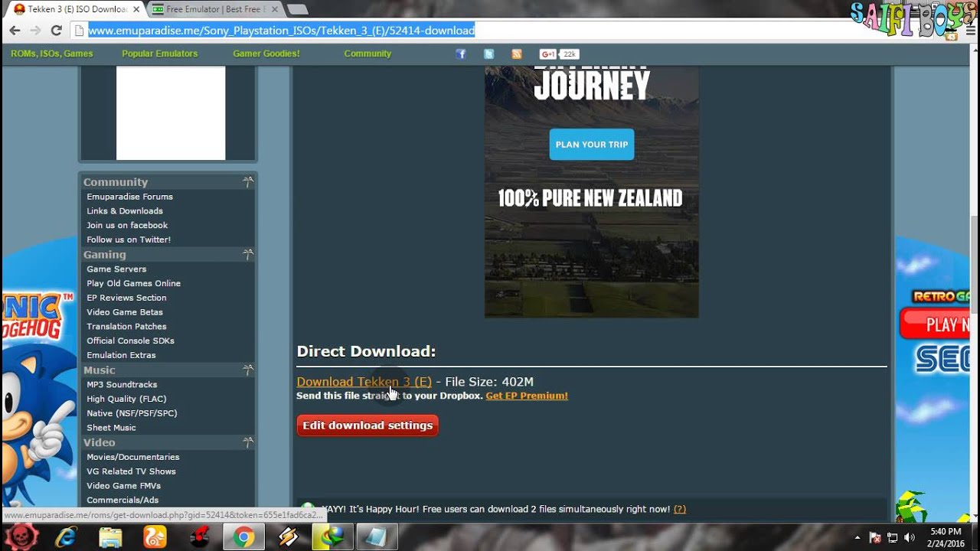
Task: Click the Gears of War skull start icon
Action: (22, 536)
